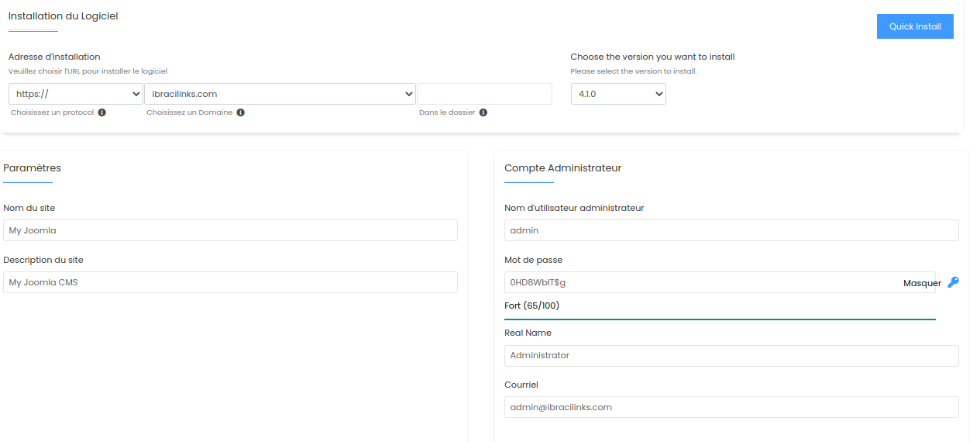Click the 'Dans le dossier' info icon

coord(483,112)
